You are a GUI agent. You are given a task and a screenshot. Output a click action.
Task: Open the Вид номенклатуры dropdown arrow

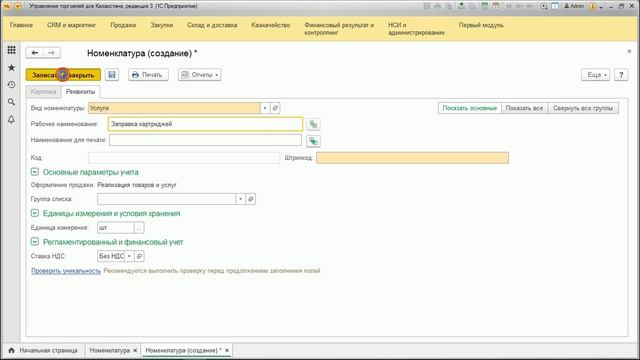pyautogui.click(x=265, y=108)
